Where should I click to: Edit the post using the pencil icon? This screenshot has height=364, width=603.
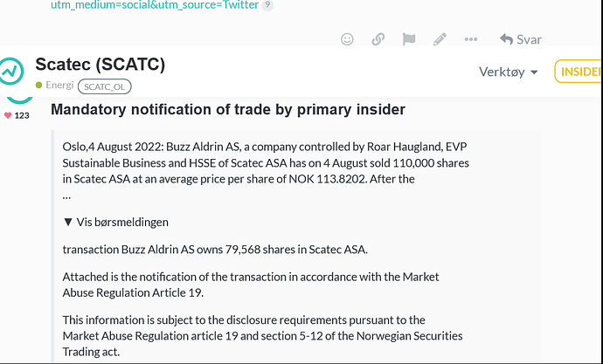tap(440, 39)
